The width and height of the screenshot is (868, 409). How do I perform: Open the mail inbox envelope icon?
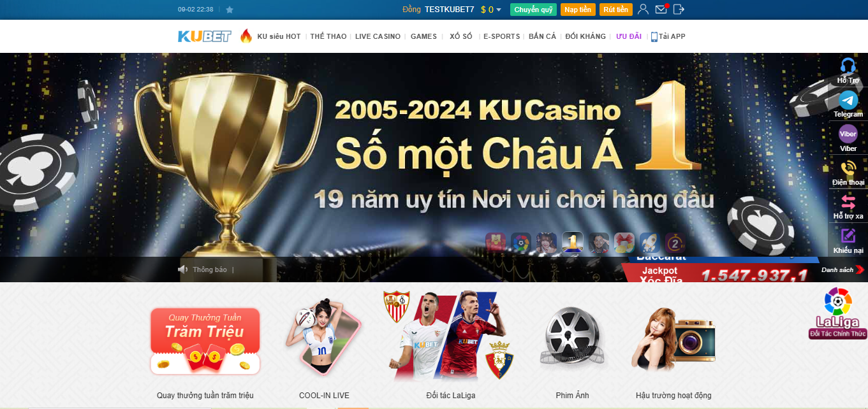tap(661, 9)
